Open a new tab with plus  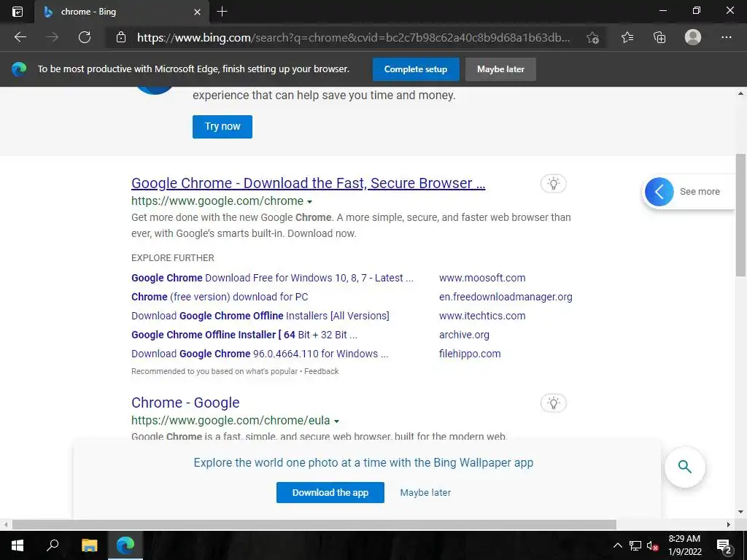[222, 12]
